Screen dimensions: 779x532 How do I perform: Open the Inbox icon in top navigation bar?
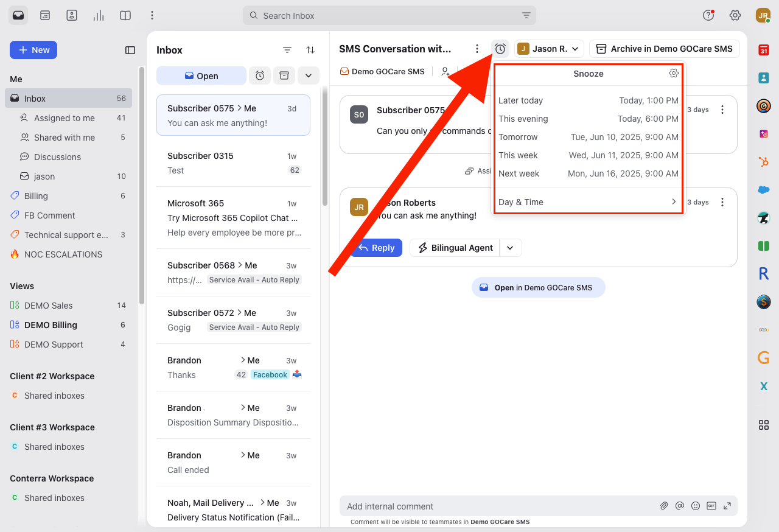click(x=18, y=15)
